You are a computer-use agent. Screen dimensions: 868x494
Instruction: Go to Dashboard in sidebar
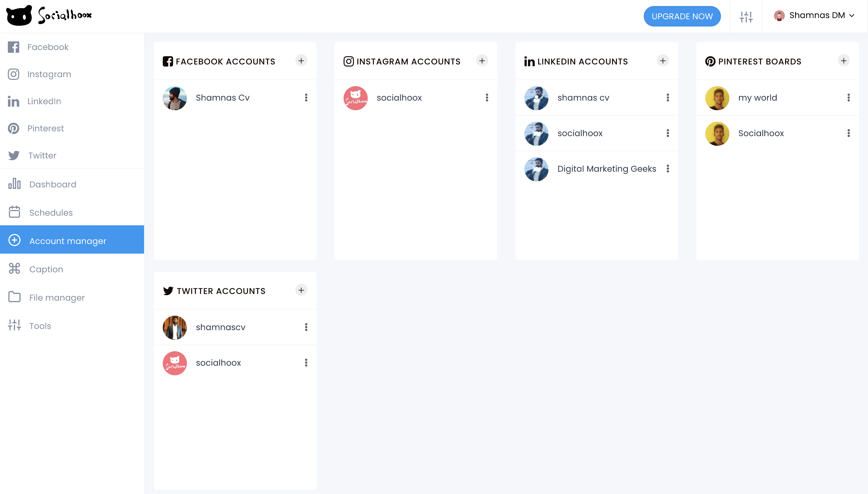[53, 184]
